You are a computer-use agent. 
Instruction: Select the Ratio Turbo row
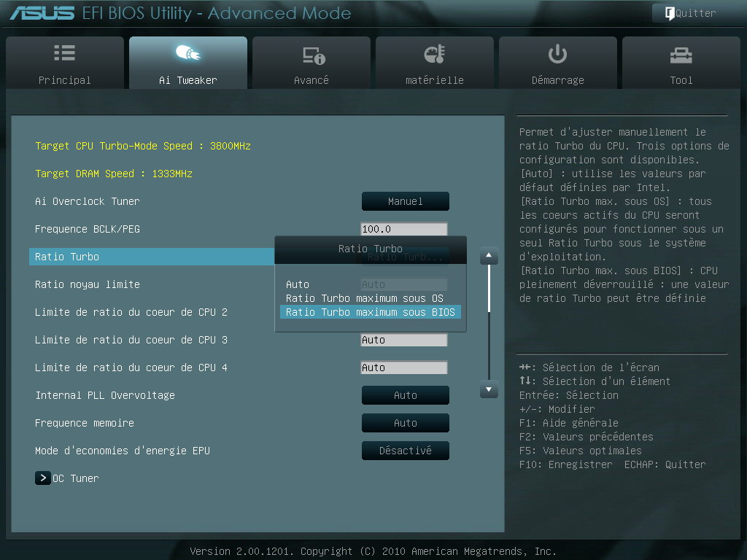[152, 257]
